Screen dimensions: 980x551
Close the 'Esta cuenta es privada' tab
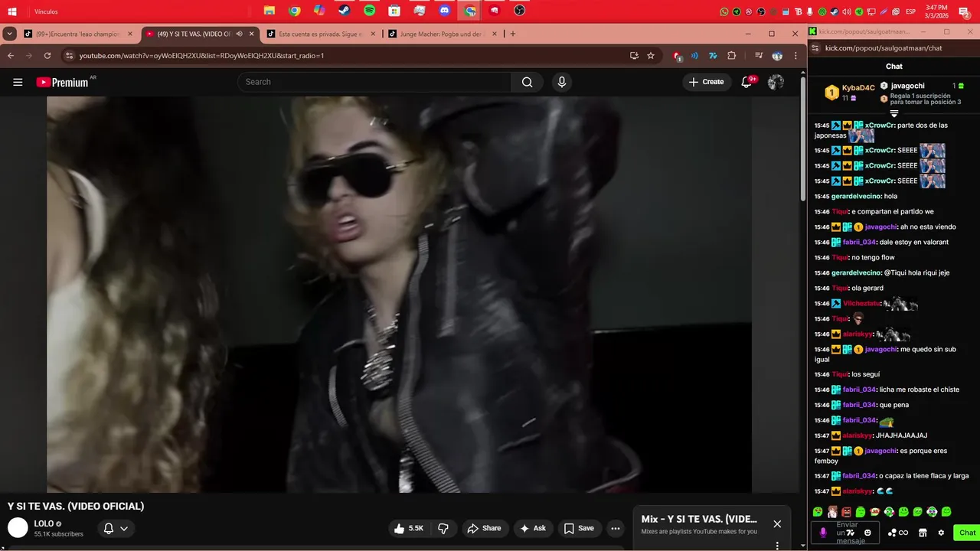[x=373, y=34]
